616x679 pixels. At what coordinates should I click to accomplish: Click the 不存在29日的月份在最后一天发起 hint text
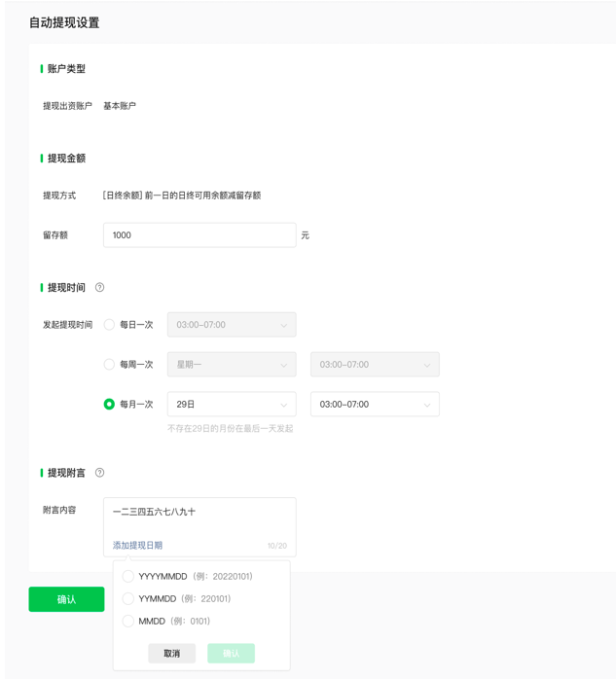[x=231, y=428]
